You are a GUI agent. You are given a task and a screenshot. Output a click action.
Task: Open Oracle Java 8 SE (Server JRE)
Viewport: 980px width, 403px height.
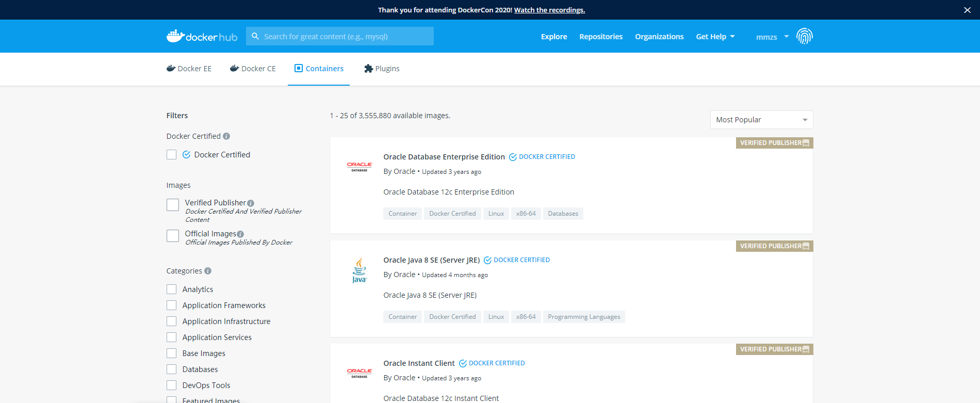[432, 260]
